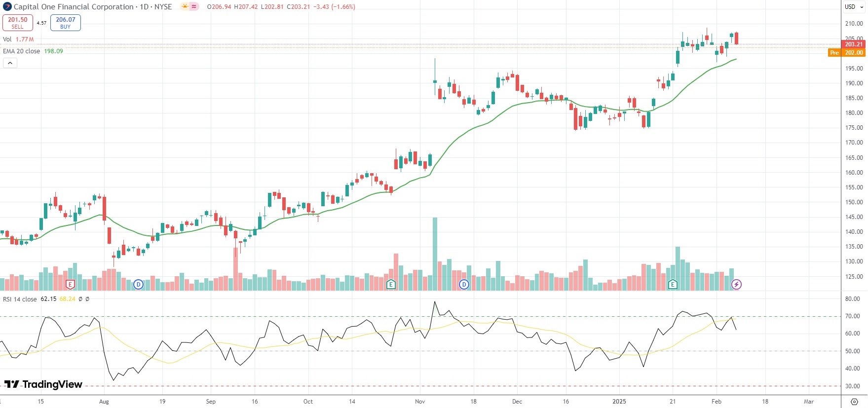Click the RSI 80.00 axis label
Screen dimensions: 868x408
(x=852, y=298)
